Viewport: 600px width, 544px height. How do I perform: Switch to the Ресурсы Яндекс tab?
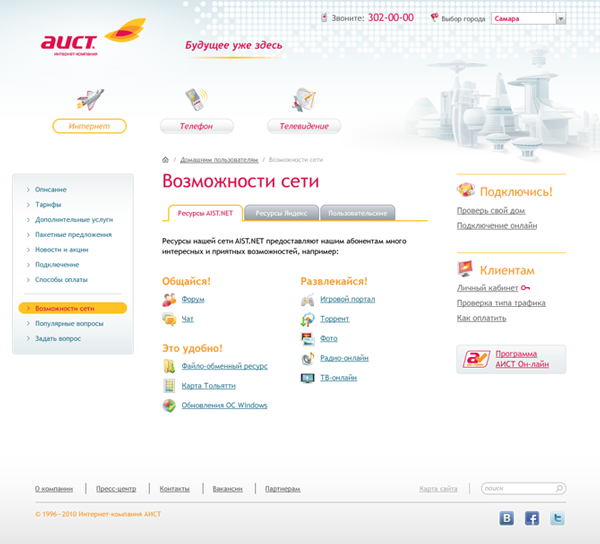(284, 213)
